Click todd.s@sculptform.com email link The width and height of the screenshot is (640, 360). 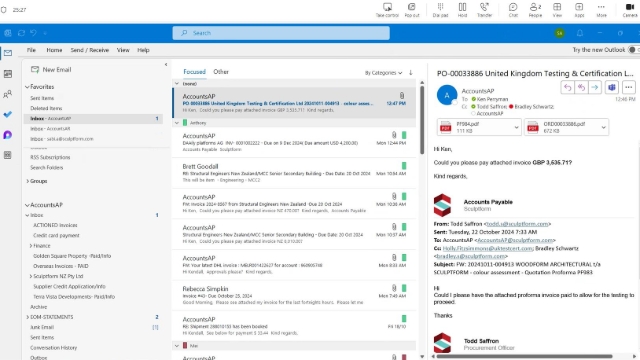click(517, 224)
